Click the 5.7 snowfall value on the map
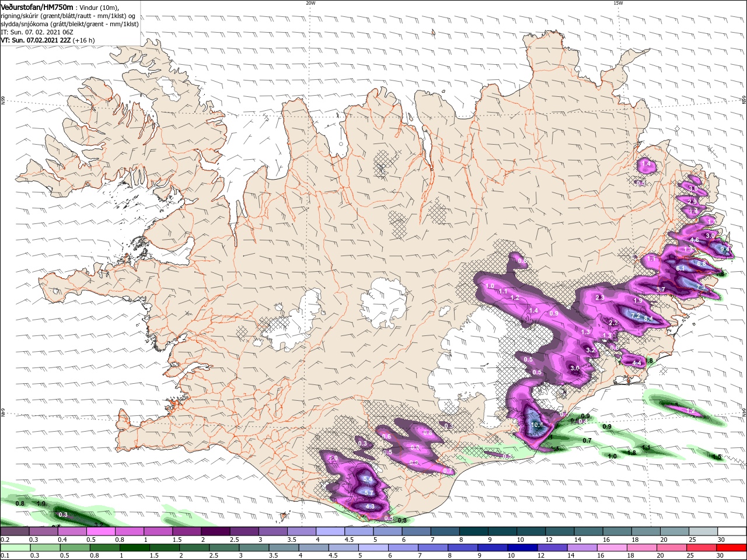 click(x=369, y=493)
